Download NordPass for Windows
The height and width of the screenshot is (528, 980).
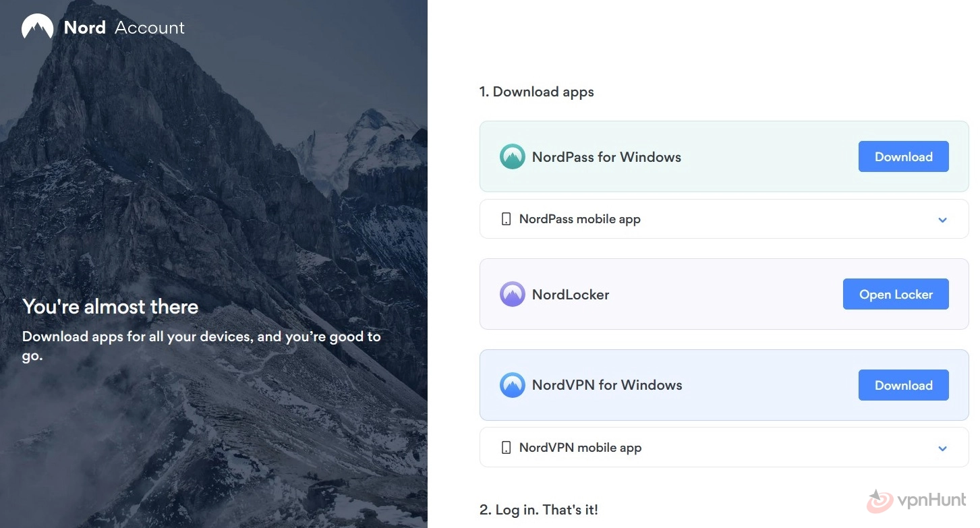click(x=903, y=156)
